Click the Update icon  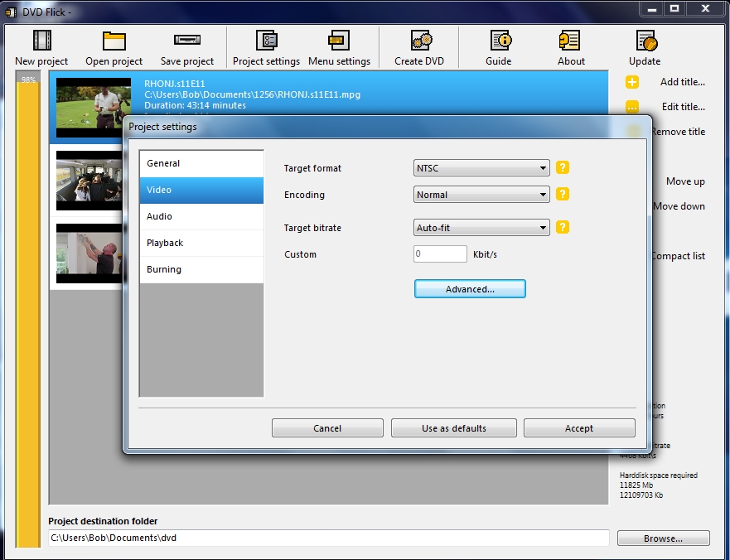tap(646, 41)
